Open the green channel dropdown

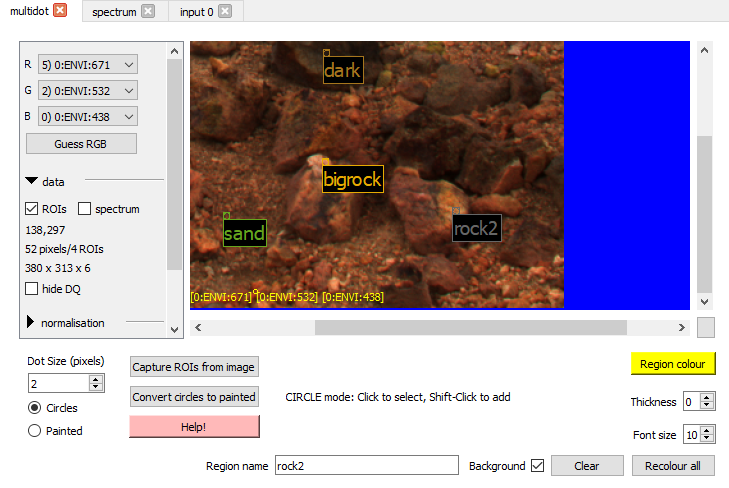tap(87, 91)
